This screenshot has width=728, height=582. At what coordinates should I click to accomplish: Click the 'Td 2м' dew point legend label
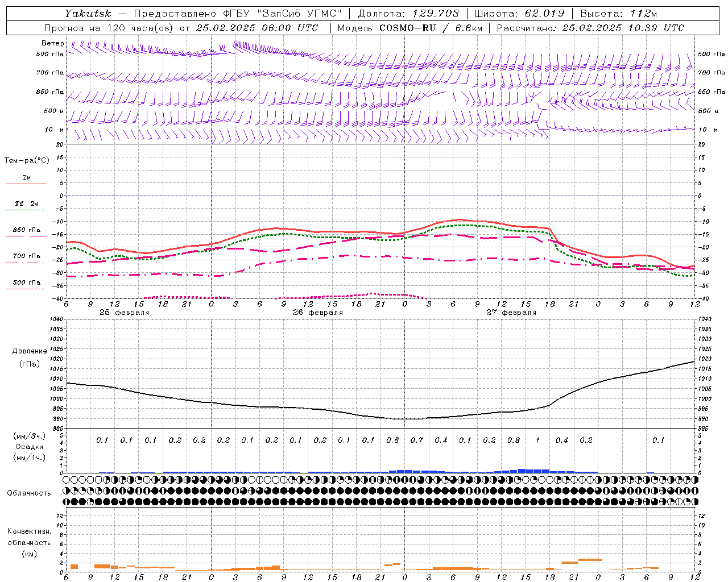point(27,203)
